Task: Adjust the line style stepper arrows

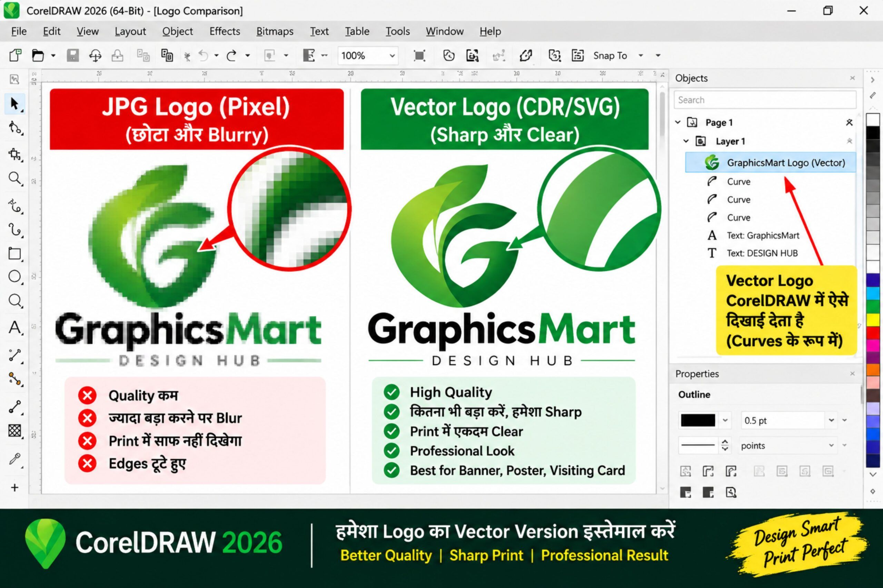Action: [725, 446]
